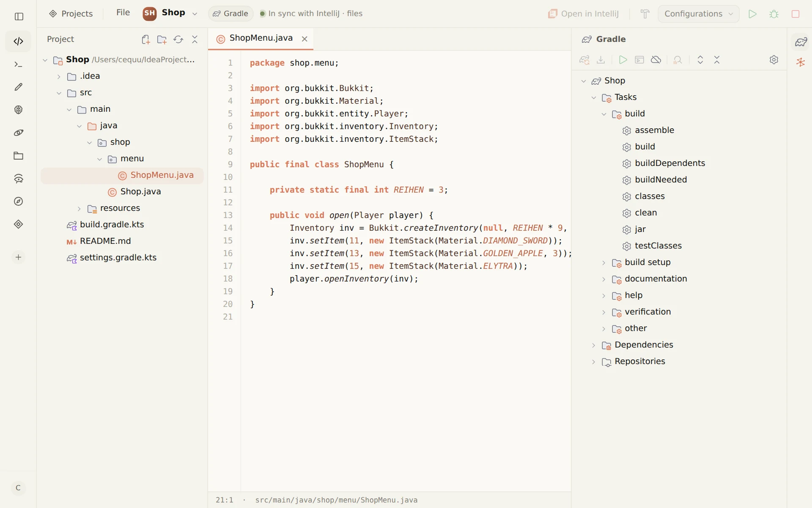The width and height of the screenshot is (812, 508).
Task: Click the new folder icon in Project panel
Action: (162, 39)
